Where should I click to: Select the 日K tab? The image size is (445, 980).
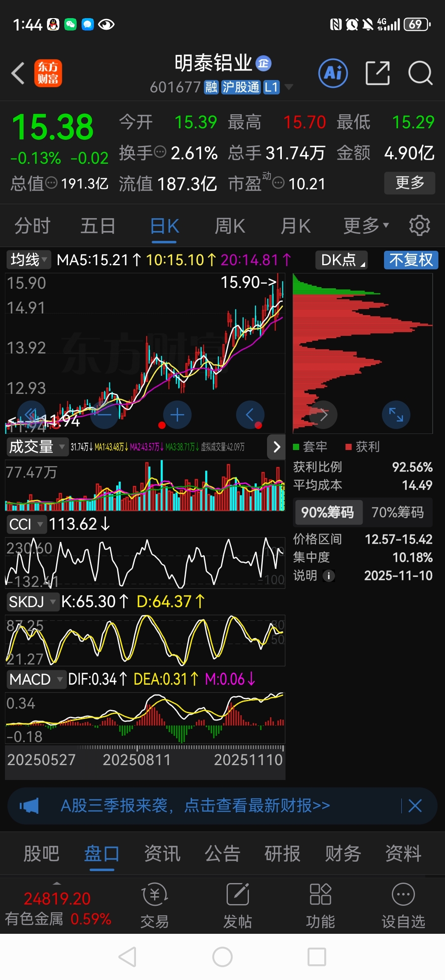click(164, 226)
